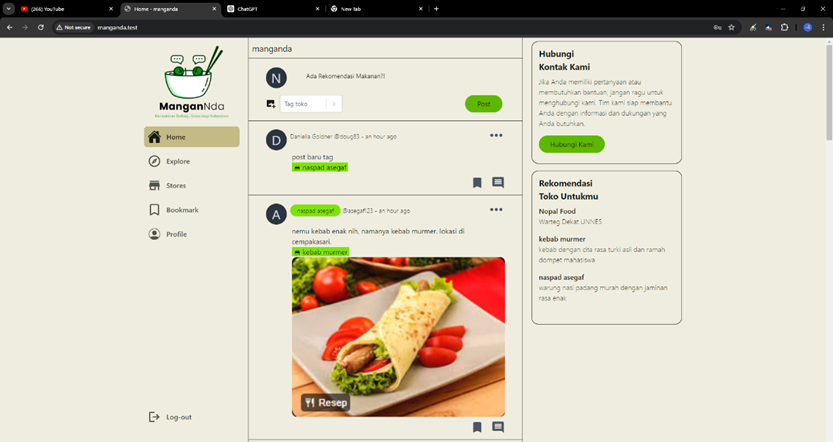Click the Log-out icon in sidebar
The width and height of the screenshot is (833, 442).
point(154,417)
